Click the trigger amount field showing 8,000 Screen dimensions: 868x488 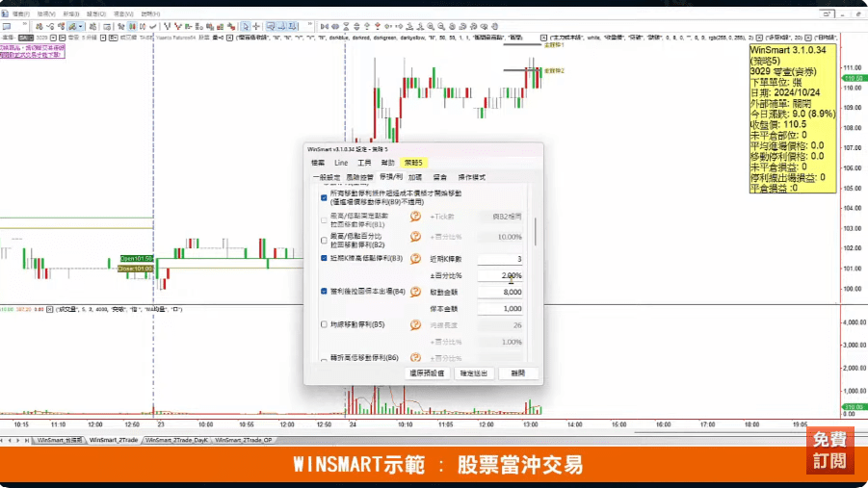coord(500,293)
